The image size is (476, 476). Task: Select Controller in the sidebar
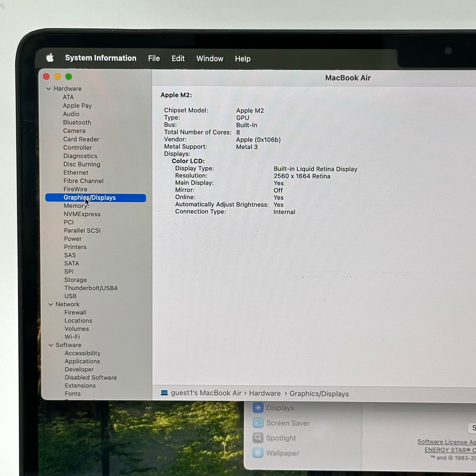(78, 148)
